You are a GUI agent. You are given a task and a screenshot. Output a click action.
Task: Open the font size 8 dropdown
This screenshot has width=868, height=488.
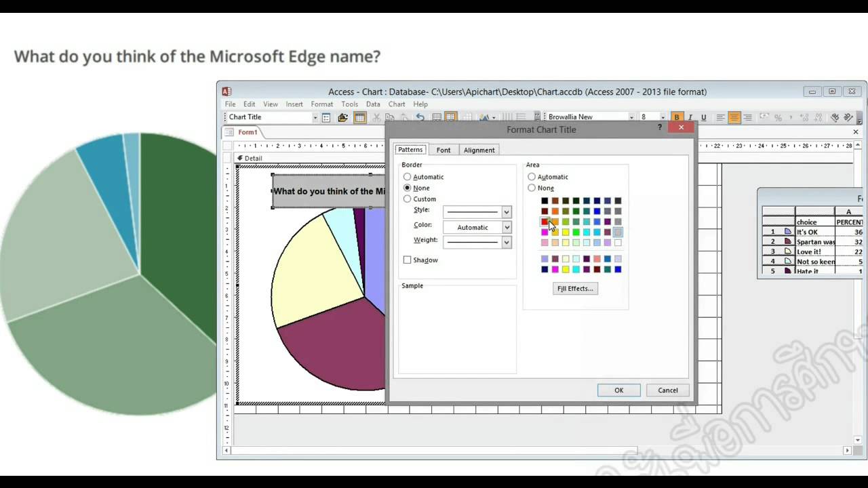663,117
